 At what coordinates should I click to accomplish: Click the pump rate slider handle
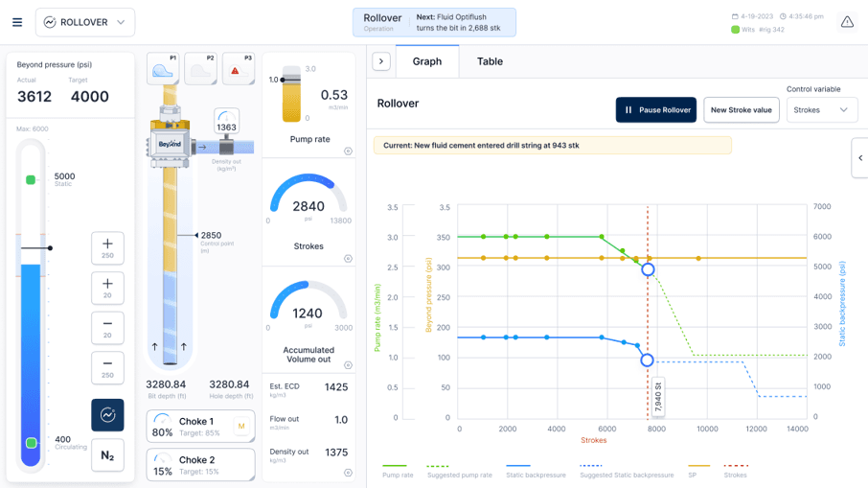[x=283, y=80]
